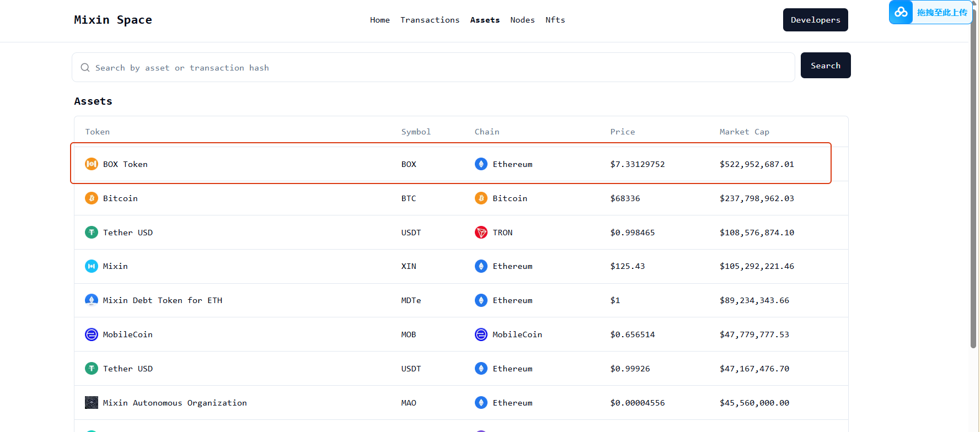
Task: Select the Assets nav item
Action: (x=485, y=20)
